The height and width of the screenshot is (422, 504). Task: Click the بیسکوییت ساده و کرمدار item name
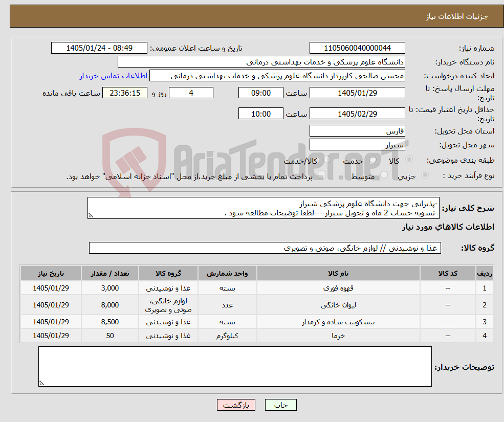tap(338, 322)
